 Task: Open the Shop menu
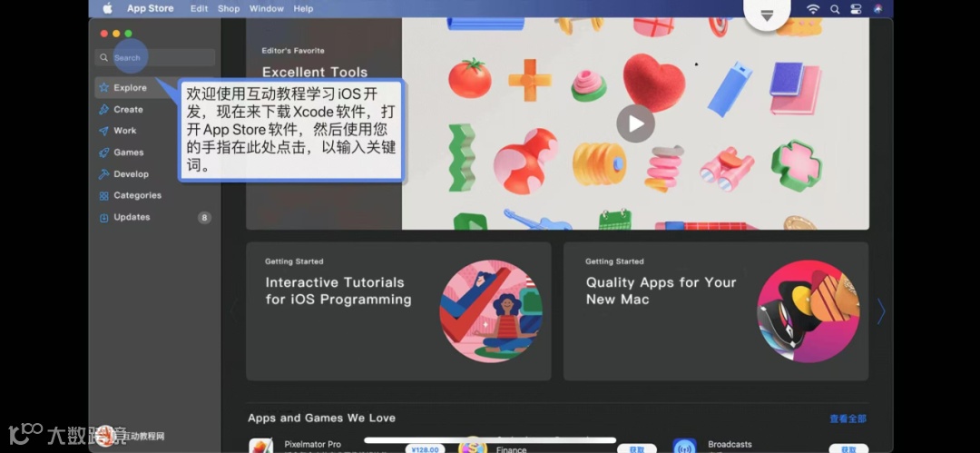point(229,9)
